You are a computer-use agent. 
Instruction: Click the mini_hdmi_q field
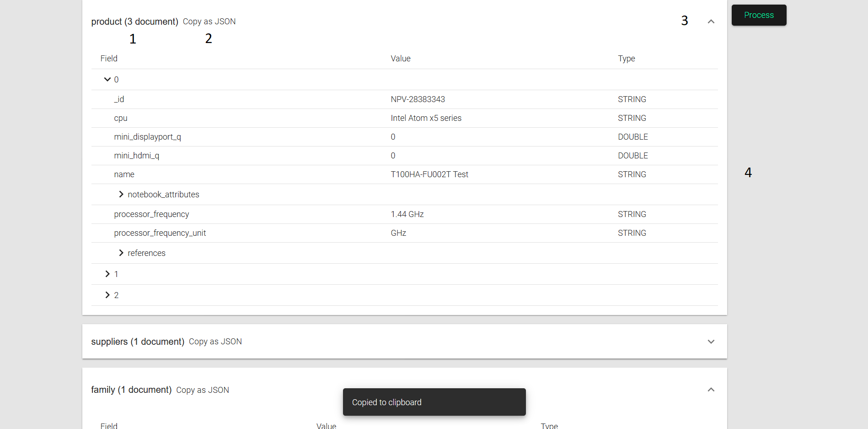click(x=136, y=156)
